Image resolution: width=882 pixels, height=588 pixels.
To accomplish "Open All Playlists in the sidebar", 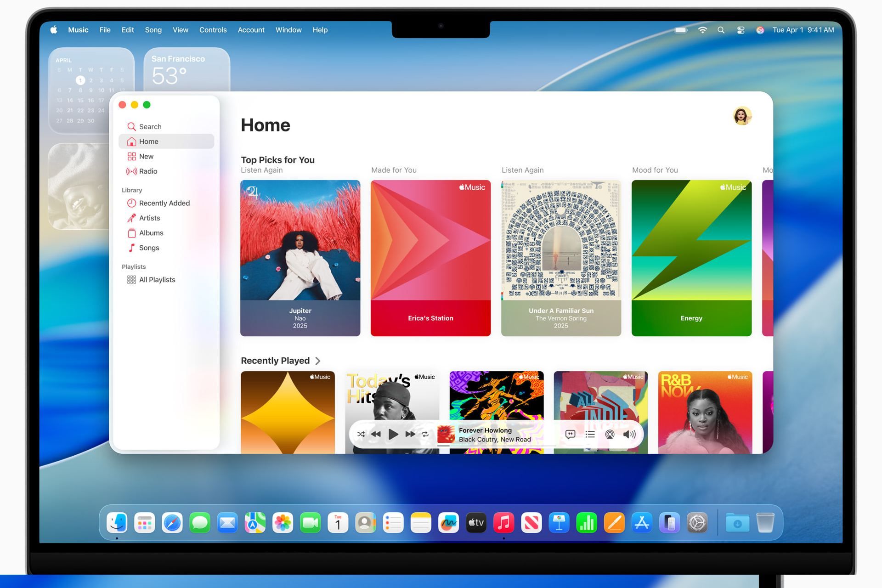I will point(166,280).
